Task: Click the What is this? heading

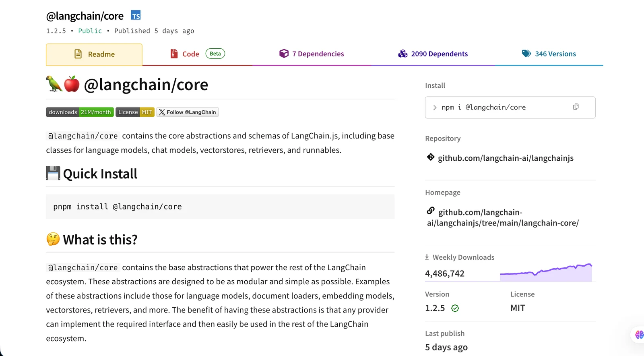Action: pos(100,240)
